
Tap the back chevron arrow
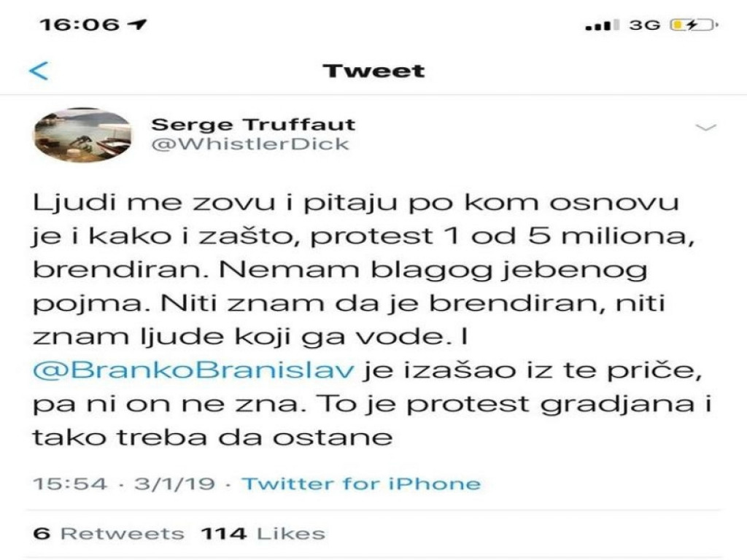38,71
